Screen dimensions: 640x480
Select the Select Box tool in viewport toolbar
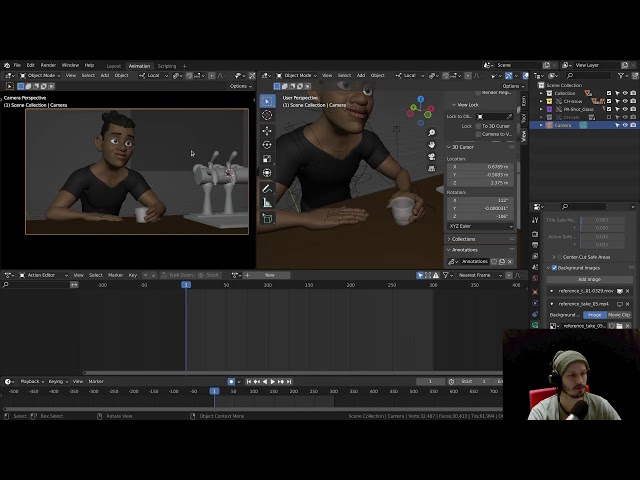click(267, 101)
